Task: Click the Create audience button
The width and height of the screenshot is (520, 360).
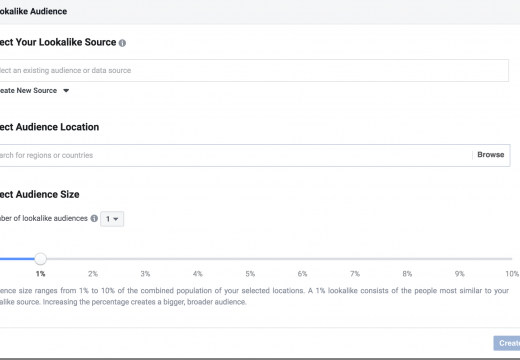Action: coord(507,343)
